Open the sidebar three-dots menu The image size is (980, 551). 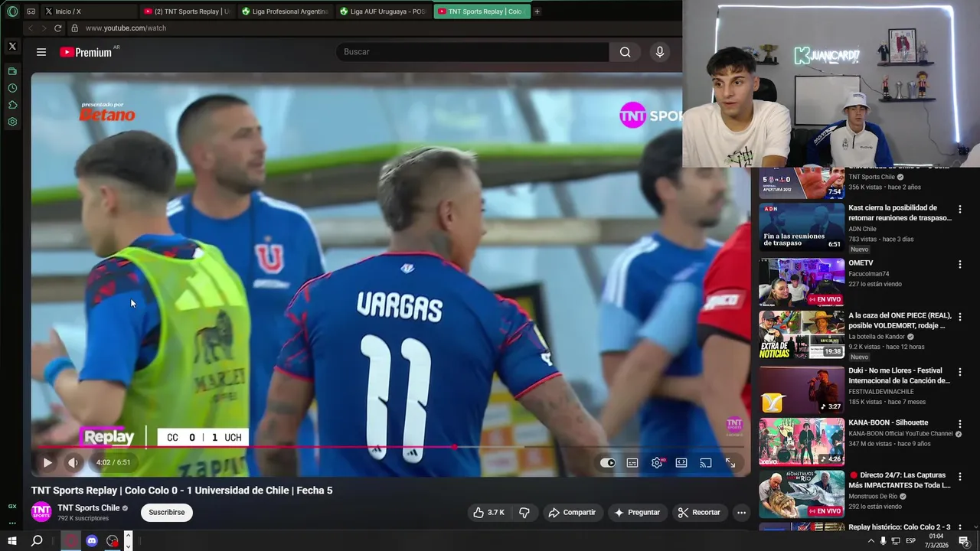click(x=12, y=523)
